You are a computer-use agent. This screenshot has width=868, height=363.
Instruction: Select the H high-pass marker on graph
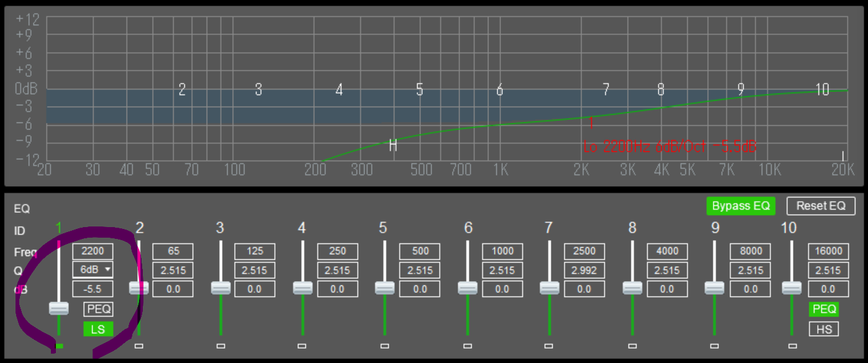pos(392,145)
